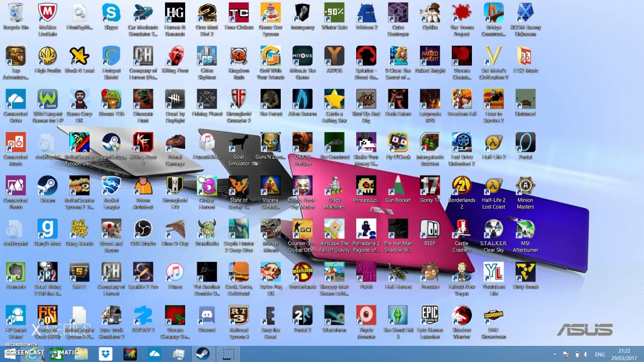
Task: Show hidden system tray icons
Action: 555,354
